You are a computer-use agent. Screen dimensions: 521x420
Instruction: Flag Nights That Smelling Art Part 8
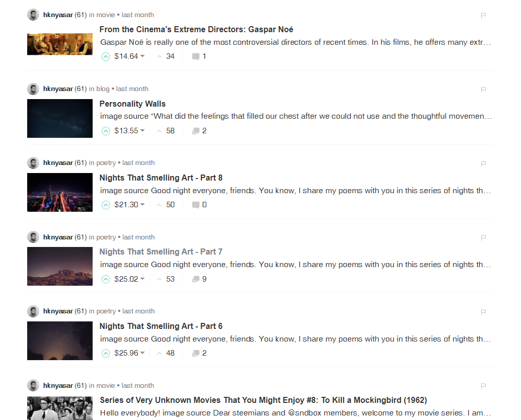[x=483, y=163]
